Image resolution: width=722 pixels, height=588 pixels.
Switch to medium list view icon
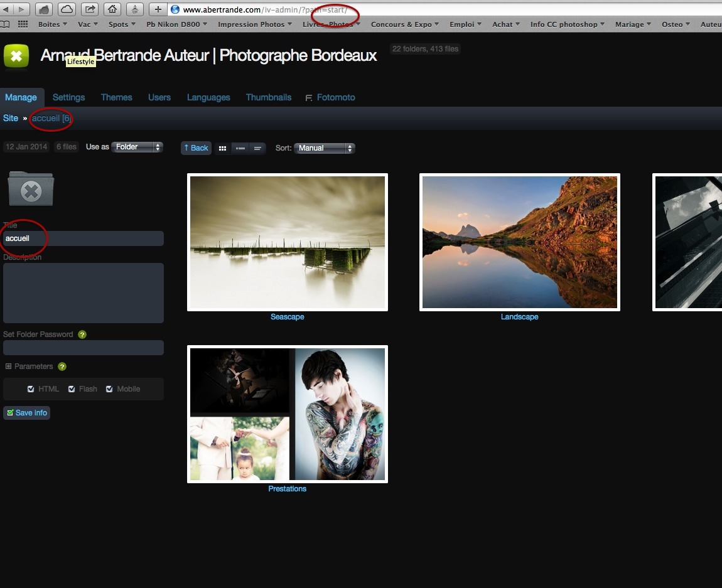click(240, 148)
